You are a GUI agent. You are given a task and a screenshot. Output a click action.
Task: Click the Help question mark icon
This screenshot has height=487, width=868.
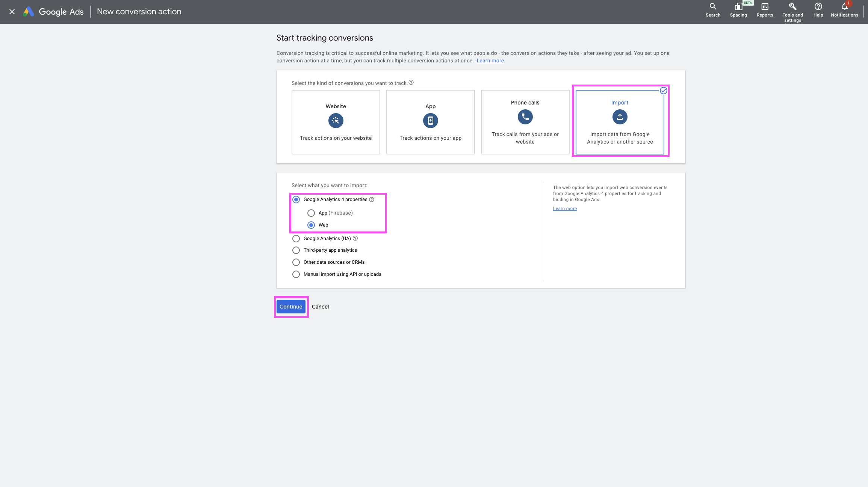(818, 7)
